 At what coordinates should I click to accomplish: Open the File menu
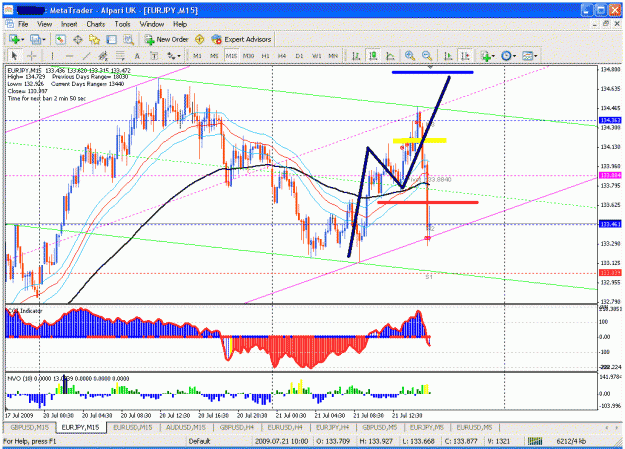pos(23,24)
